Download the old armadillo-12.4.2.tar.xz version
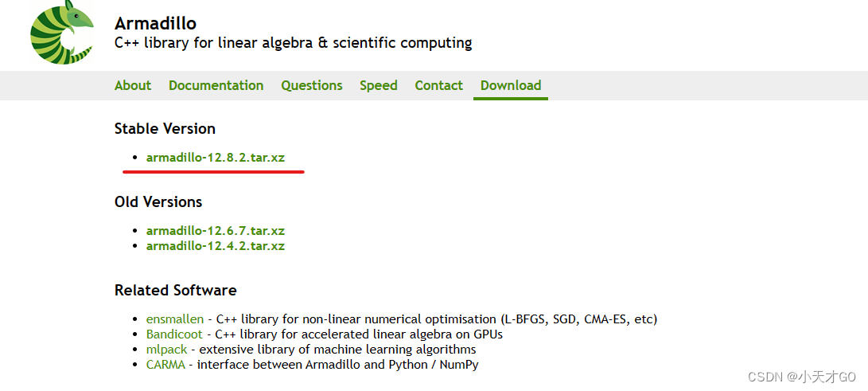The image size is (868, 391). pos(216,246)
